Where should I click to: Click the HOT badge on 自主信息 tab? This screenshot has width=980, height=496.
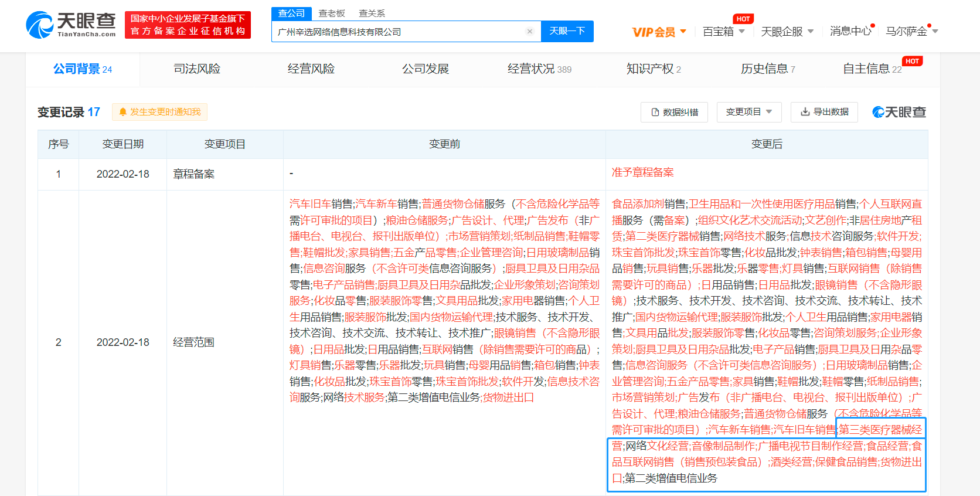coord(912,61)
